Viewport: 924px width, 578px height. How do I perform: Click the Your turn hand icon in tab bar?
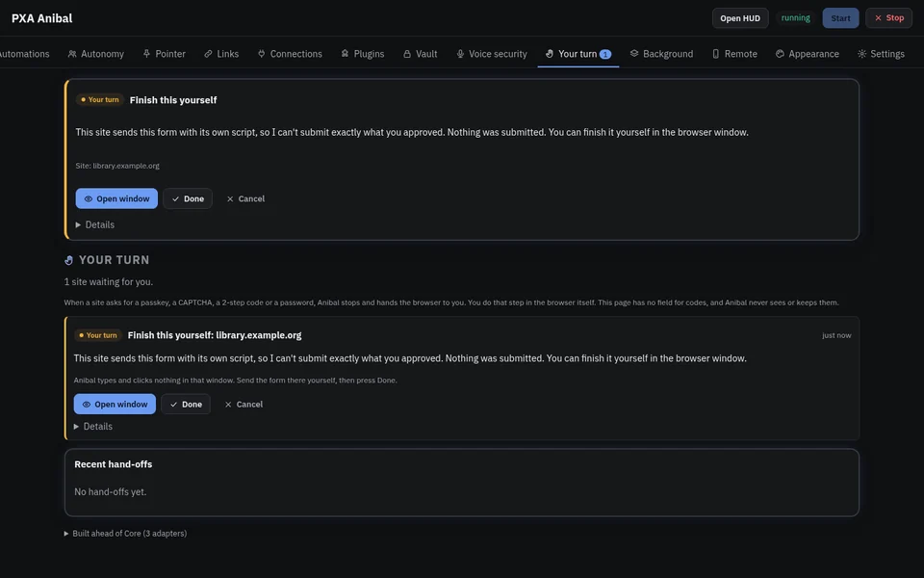coord(550,54)
